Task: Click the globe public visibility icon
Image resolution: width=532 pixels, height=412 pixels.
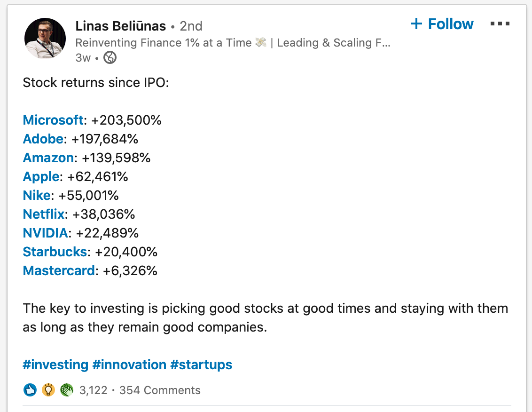Action: tap(110, 58)
